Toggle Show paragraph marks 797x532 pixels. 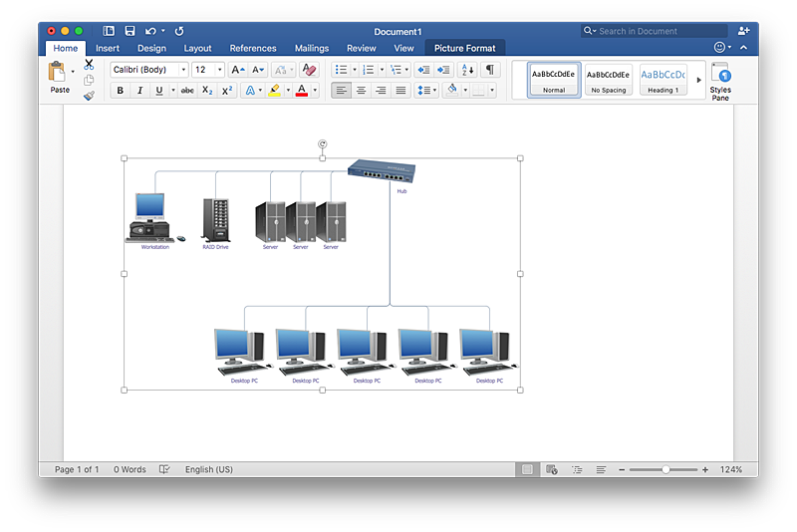click(490, 70)
